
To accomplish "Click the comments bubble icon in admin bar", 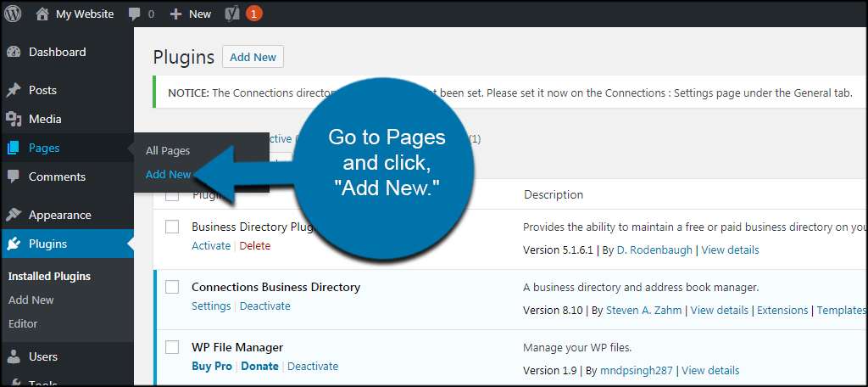I will pyautogui.click(x=135, y=14).
